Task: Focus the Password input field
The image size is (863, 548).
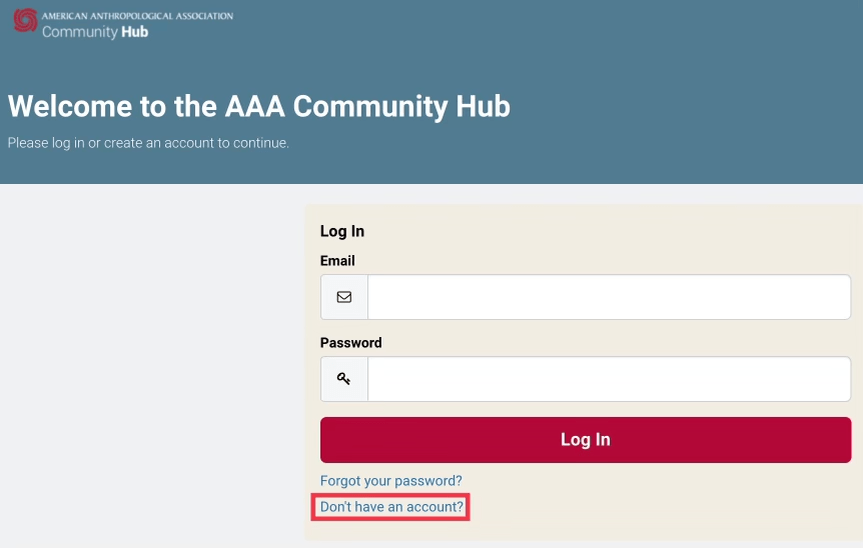Action: (x=608, y=379)
